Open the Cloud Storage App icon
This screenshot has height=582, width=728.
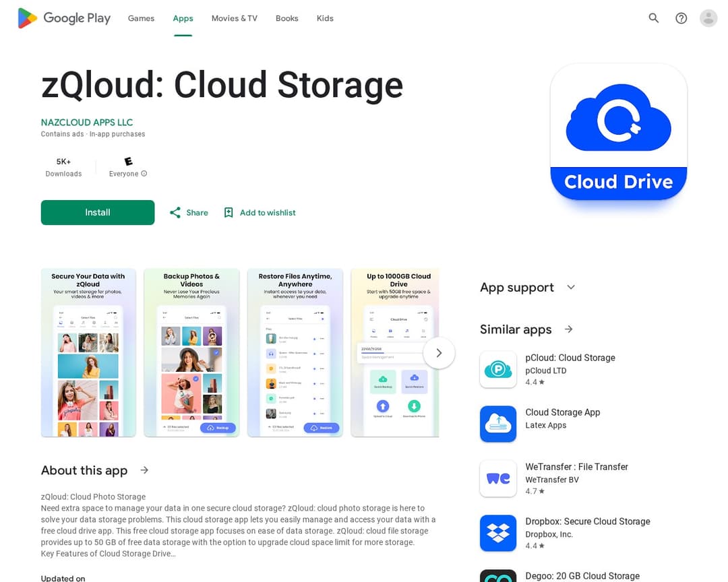[498, 424]
